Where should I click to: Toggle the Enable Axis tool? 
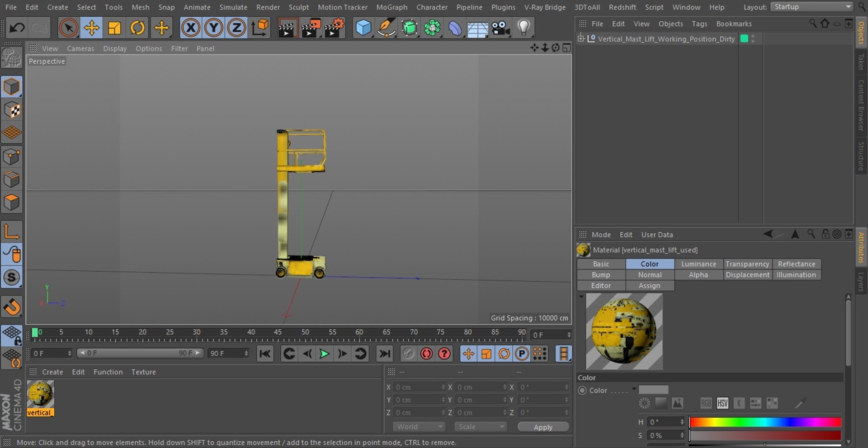(12, 231)
